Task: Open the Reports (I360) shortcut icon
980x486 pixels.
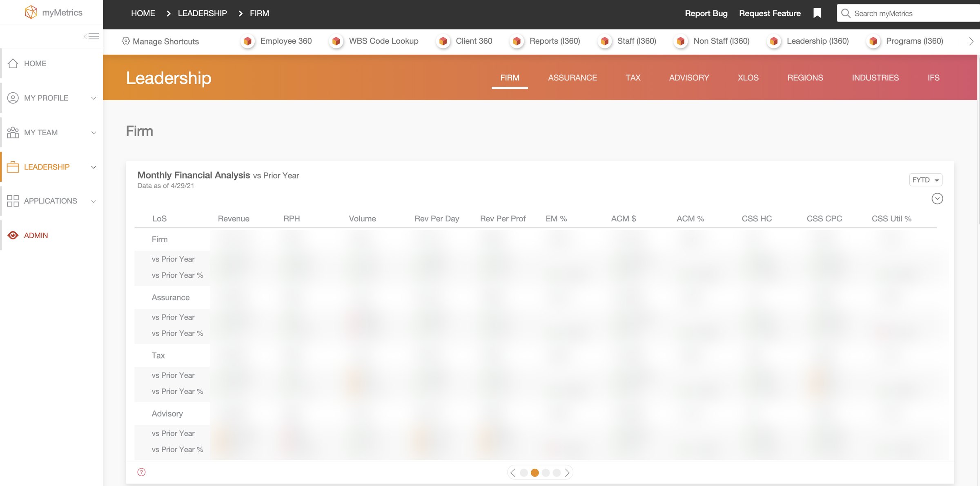Action: [x=517, y=41]
